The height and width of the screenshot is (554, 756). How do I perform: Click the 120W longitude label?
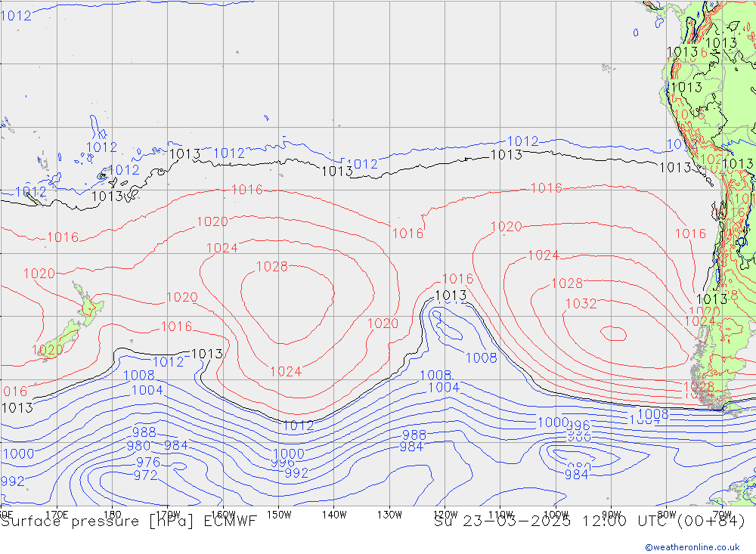(x=445, y=515)
